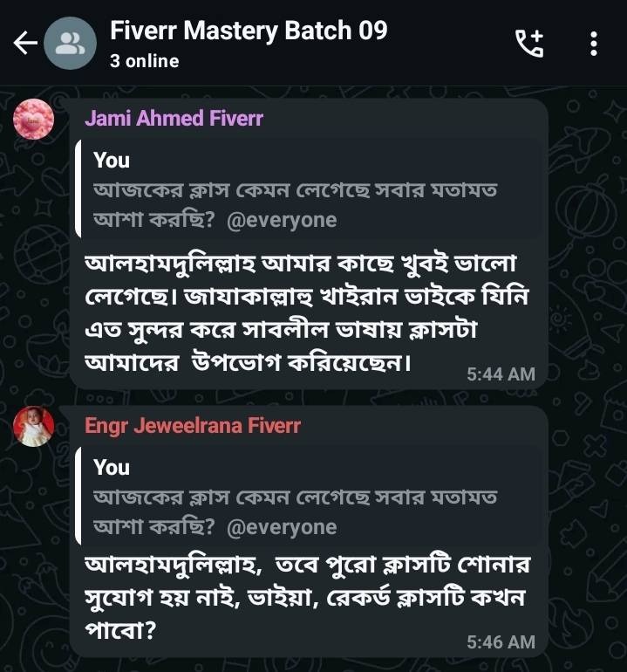Tap the 5:46 AM timestamp
The width and height of the screenshot is (627, 672).
pos(501,642)
